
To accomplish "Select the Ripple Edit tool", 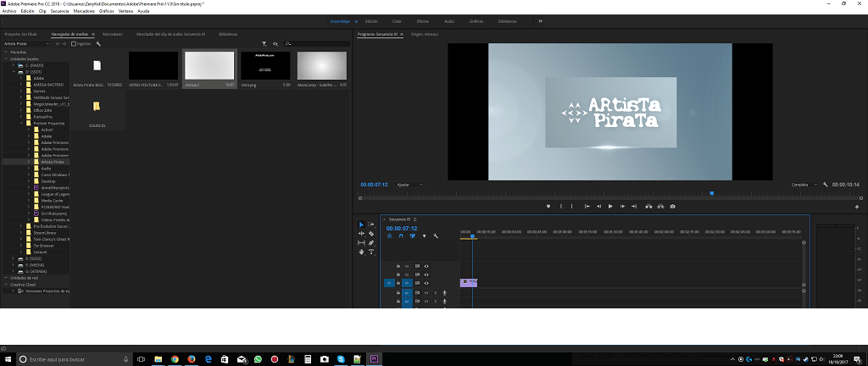I will (x=361, y=234).
